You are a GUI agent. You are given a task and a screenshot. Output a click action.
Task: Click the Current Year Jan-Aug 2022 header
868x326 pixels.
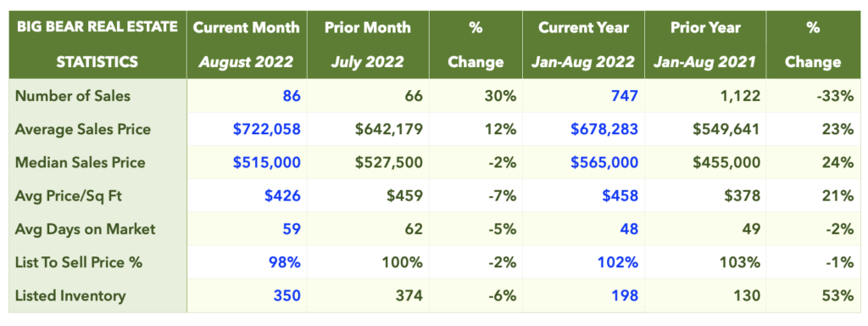(x=583, y=44)
